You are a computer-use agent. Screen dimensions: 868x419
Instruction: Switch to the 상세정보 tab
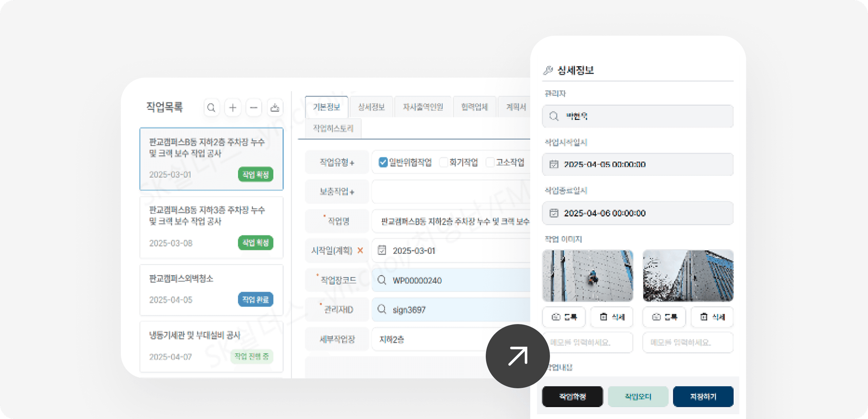click(x=372, y=107)
